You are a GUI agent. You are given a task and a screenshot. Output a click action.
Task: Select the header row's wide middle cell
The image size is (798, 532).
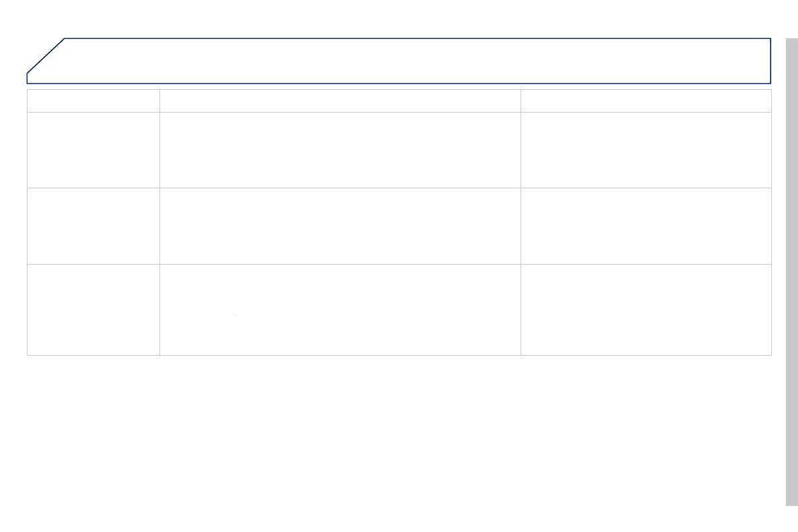pos(340,101)
